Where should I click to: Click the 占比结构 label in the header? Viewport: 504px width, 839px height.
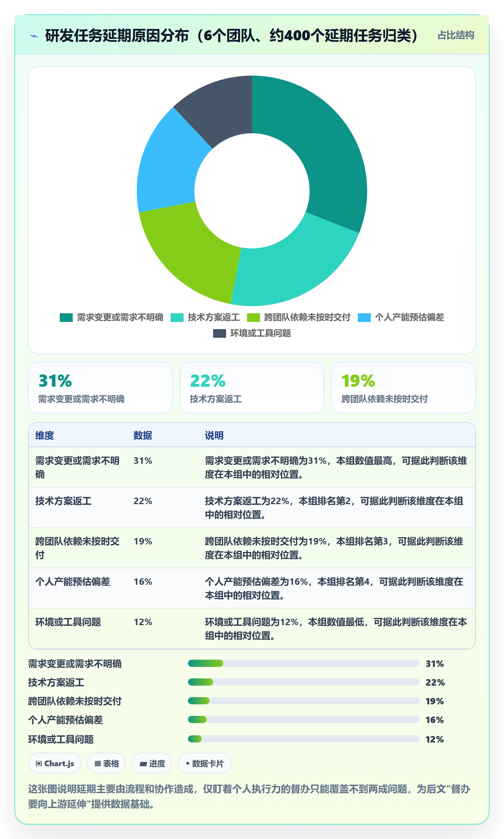point(456,35)
